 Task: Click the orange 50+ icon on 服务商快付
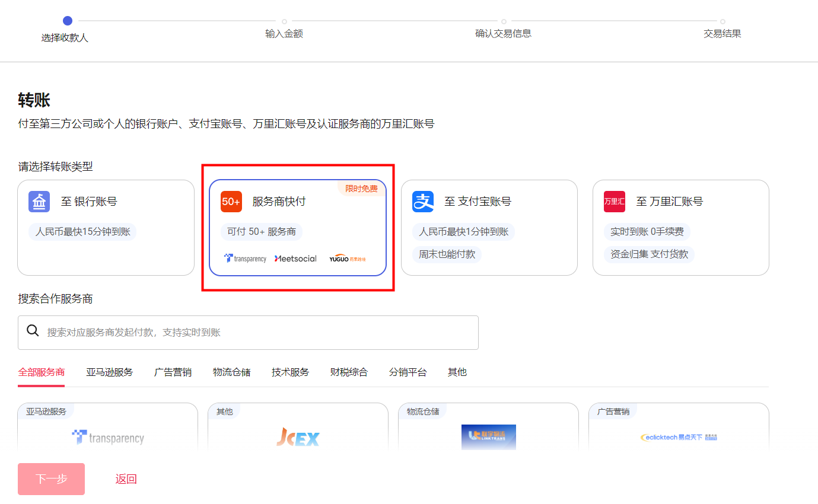[231, 202]
